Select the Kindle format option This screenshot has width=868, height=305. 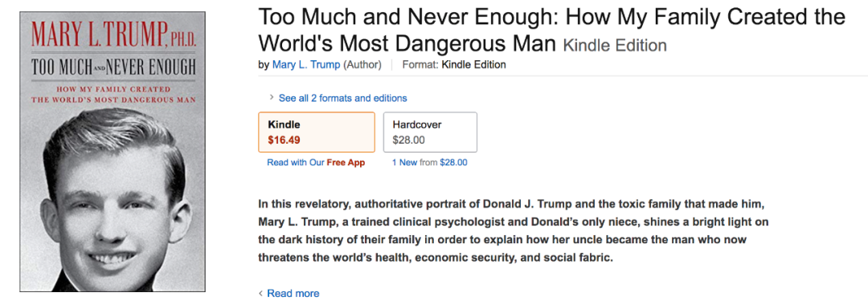[x=317, y=132]
